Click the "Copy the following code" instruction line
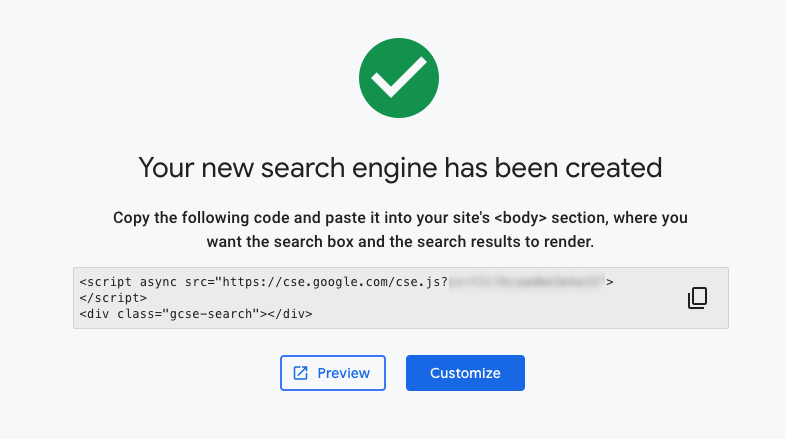The width and height of the screenshot is (786, 439). pos(400,218)
